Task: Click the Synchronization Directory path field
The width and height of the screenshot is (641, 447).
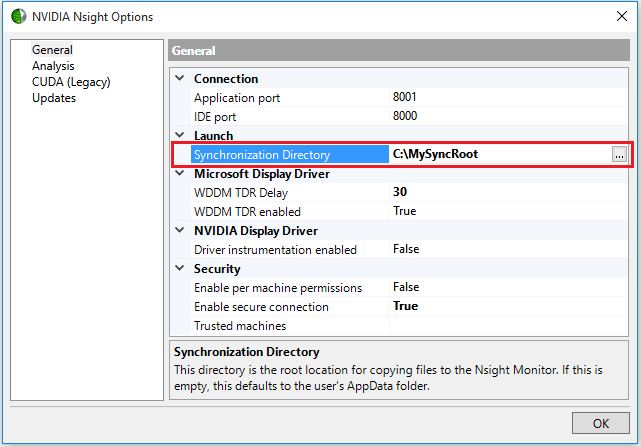Action: (498, 154)
